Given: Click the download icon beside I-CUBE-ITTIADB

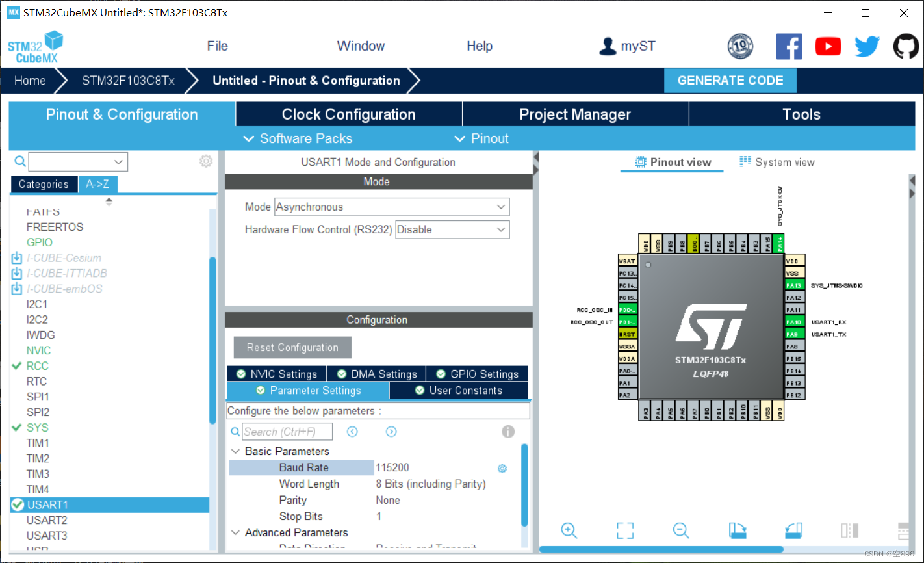Looking at the screenshot, I should point(17,274).
